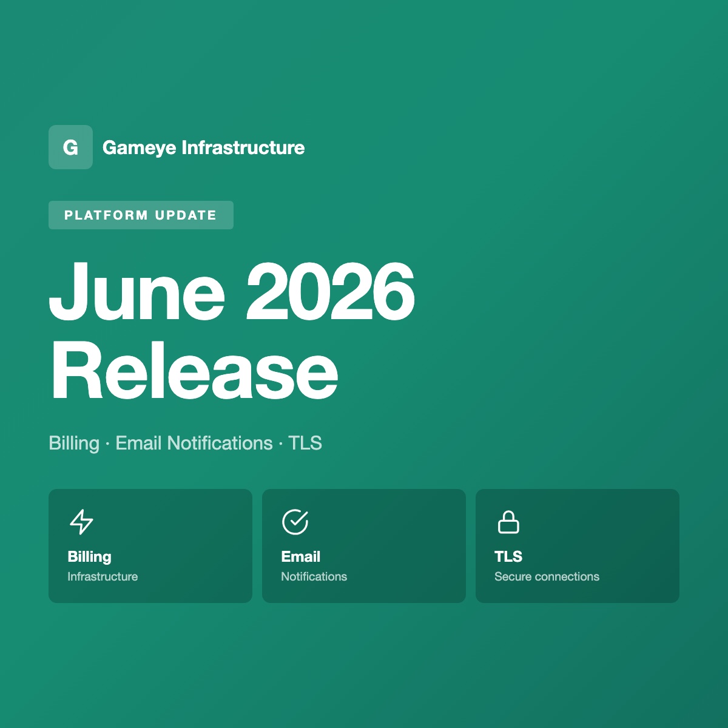Click the checkmark circle Email icon
This screenshot has height=728, width=728.
coord(295,522)
